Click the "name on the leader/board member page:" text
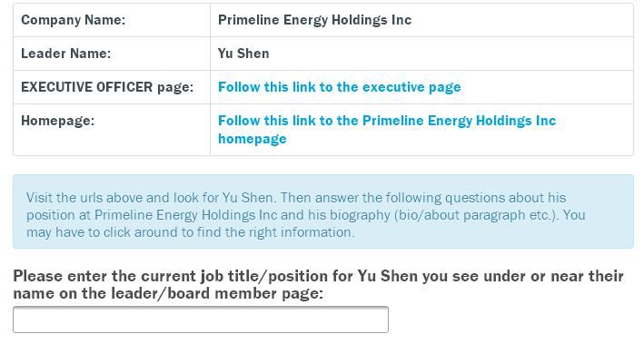 pos(168,293)
